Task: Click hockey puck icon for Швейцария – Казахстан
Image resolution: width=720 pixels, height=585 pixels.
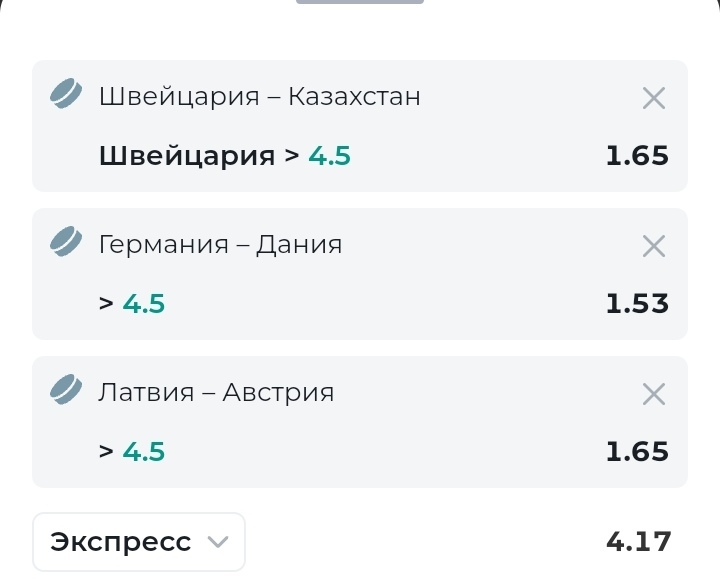Action: pyautogui.click(x=66, y=93)
